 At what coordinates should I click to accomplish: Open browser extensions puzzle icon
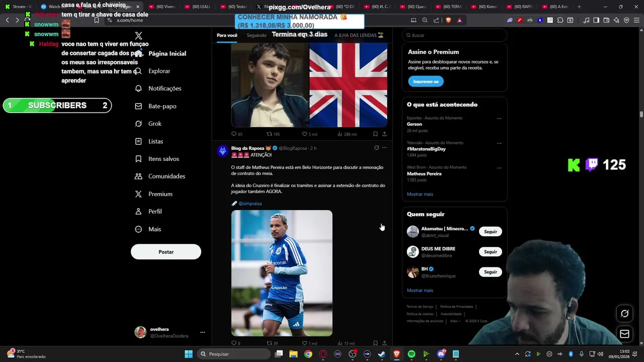point(560,20)
